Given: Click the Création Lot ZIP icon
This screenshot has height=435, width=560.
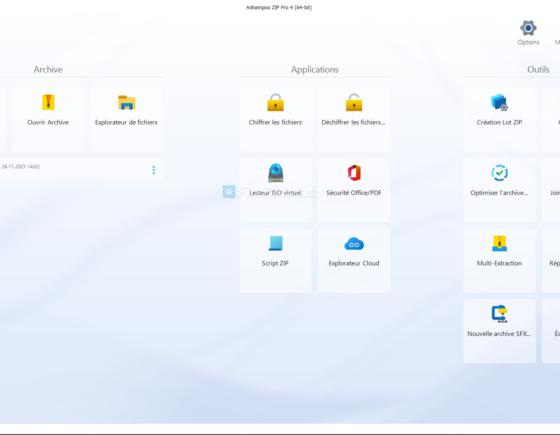Looking at the screenshot, I should (499, 102).
